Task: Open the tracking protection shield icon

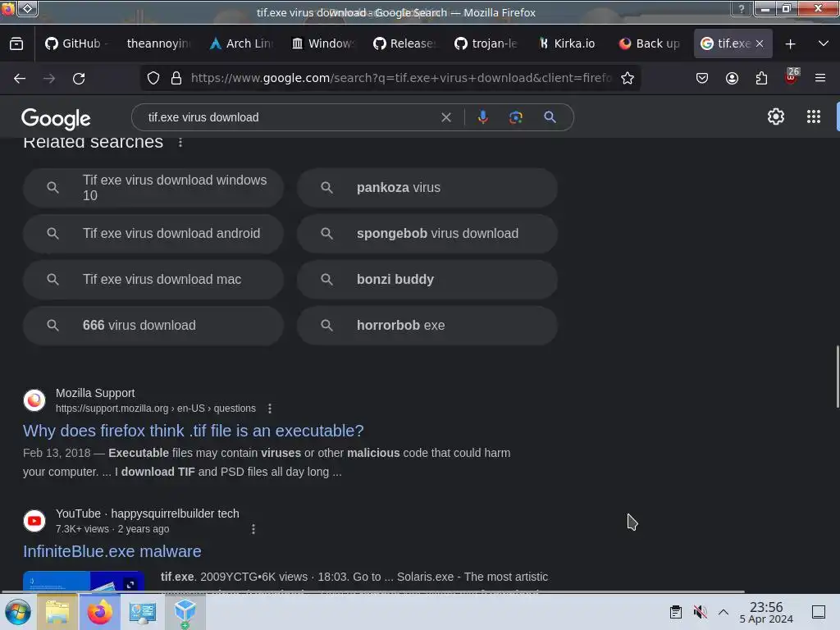Action: (153, 78)
